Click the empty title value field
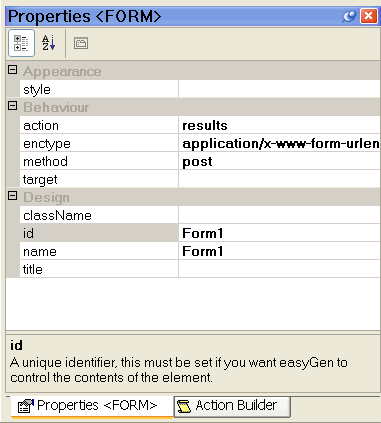381x423 pixels. pos(280,269)
